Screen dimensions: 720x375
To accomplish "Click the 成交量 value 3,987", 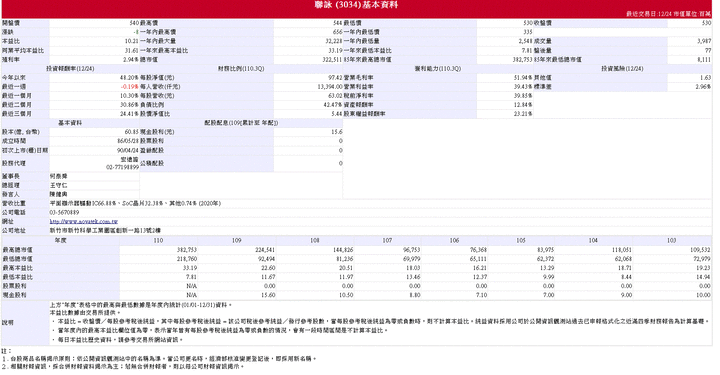I will pos(704,41).
